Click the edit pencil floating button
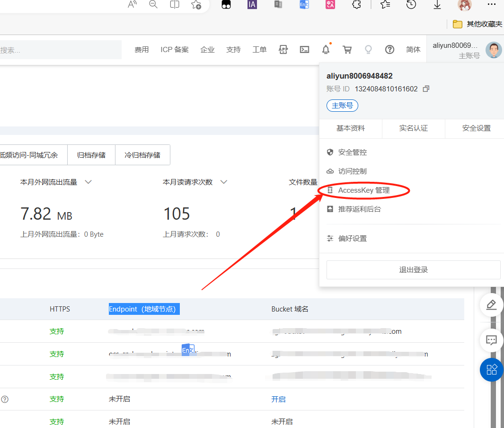The width and height of the screenshot is (504, 428). [491, 305]
